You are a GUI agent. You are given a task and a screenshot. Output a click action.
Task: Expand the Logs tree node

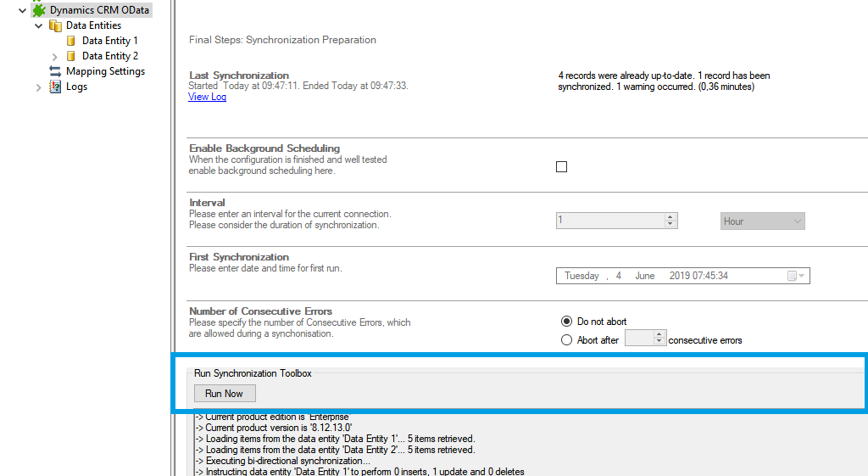coord(39,87)
